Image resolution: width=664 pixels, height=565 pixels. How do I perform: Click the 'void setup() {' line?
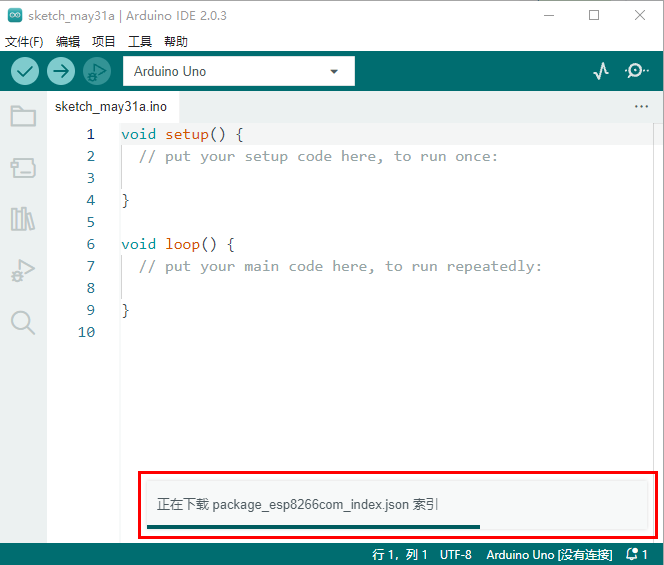point(182,134)
